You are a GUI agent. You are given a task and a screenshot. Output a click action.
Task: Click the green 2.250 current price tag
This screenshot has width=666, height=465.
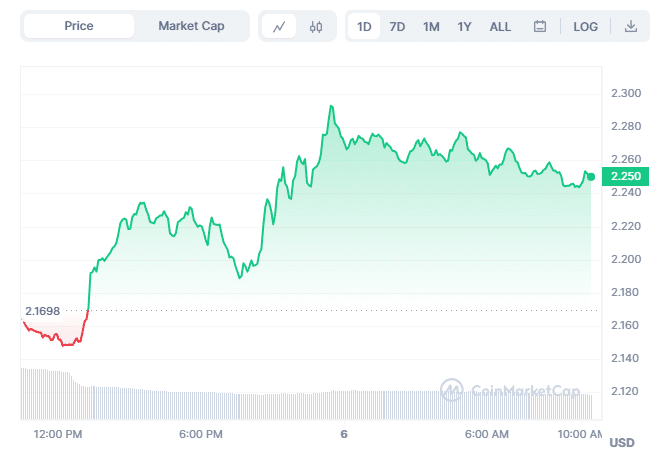(x=626, y=176)
